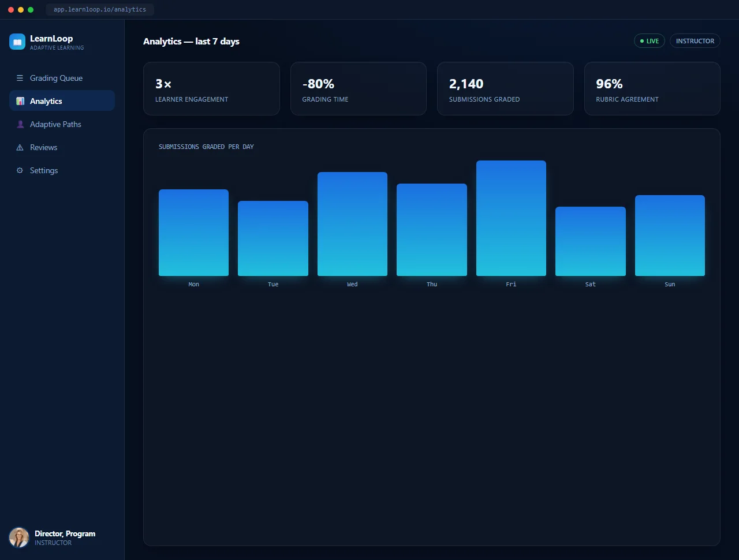Select the Settings sidebar entry
Screen dimensions: 739x560
coord(62,170)
